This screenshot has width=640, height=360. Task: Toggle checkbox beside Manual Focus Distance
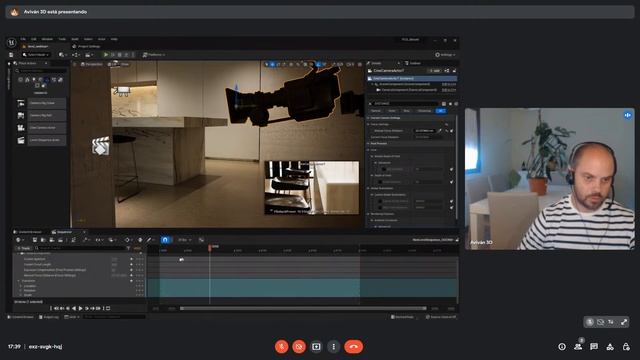[451, 131]
